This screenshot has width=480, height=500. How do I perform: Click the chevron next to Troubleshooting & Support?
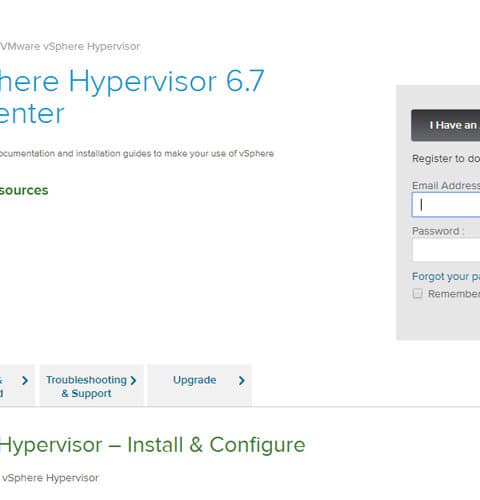(133, 380)
